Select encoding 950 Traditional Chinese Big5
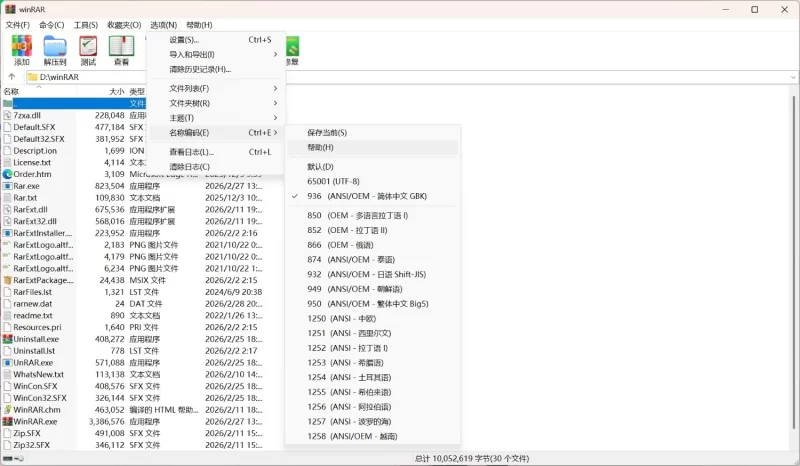The image size is (800, 466). coord(373,304)
